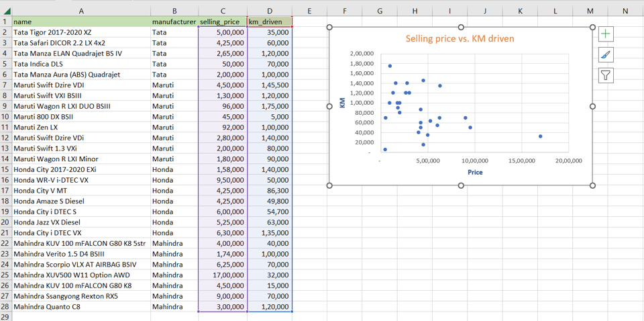
Task: Select column A header
Action: pos(81,11)
